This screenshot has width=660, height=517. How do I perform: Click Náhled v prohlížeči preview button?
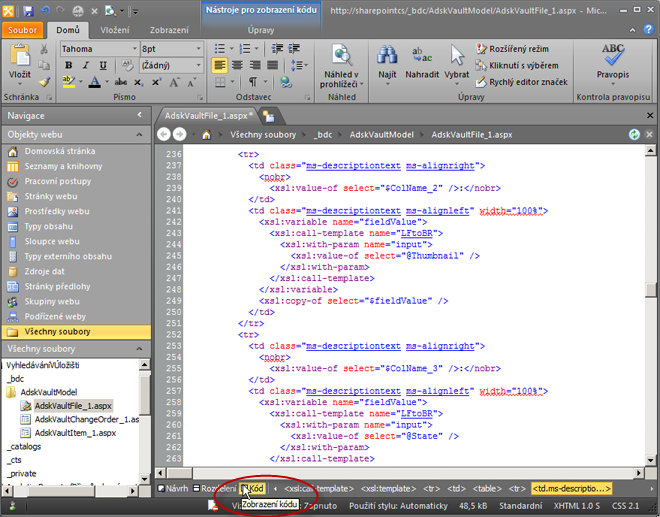[x=341, y=66]
